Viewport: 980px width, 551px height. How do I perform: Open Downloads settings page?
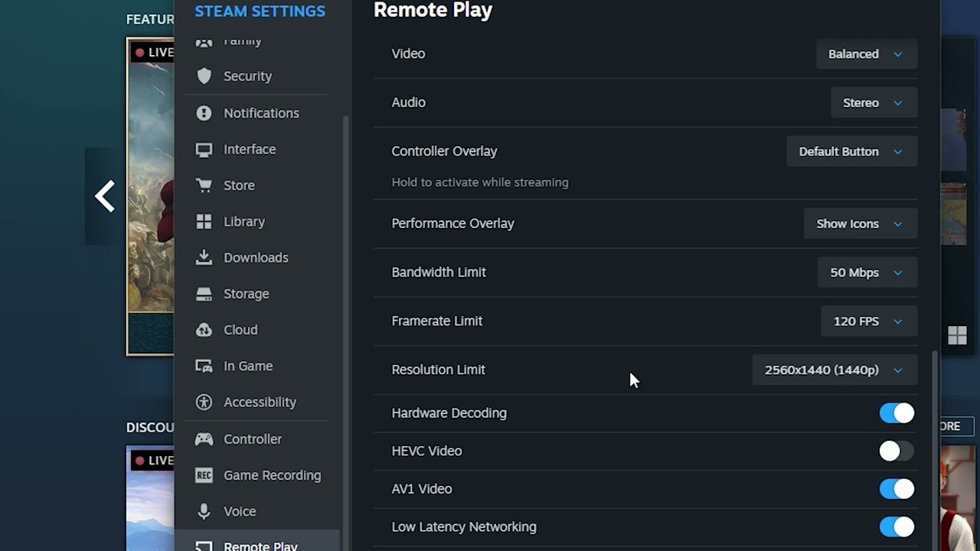256,257
